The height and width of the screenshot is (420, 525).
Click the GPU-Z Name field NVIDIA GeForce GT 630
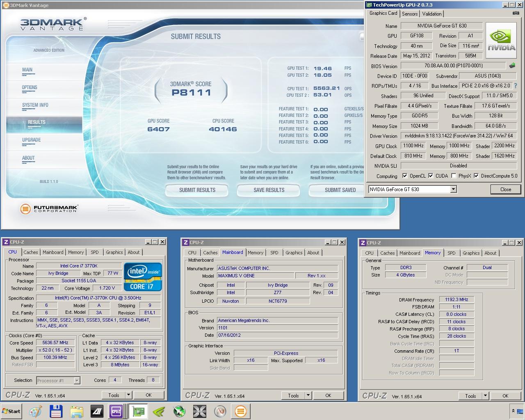point(442,25)
